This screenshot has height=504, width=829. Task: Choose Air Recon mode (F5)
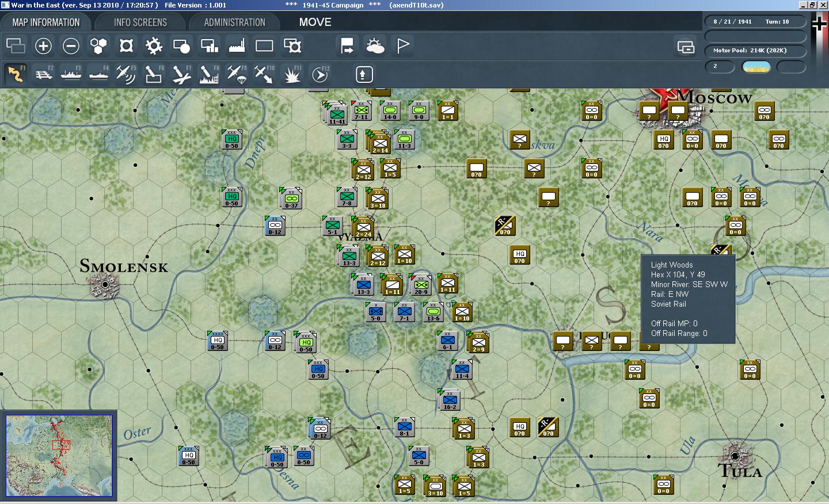pyautogui.click(x=126, y=74)
